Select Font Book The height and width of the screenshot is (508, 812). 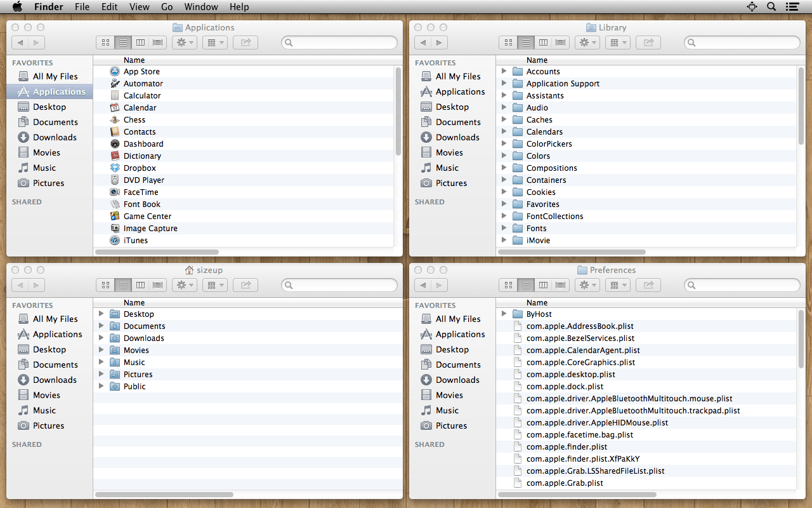tap(142, 204)
